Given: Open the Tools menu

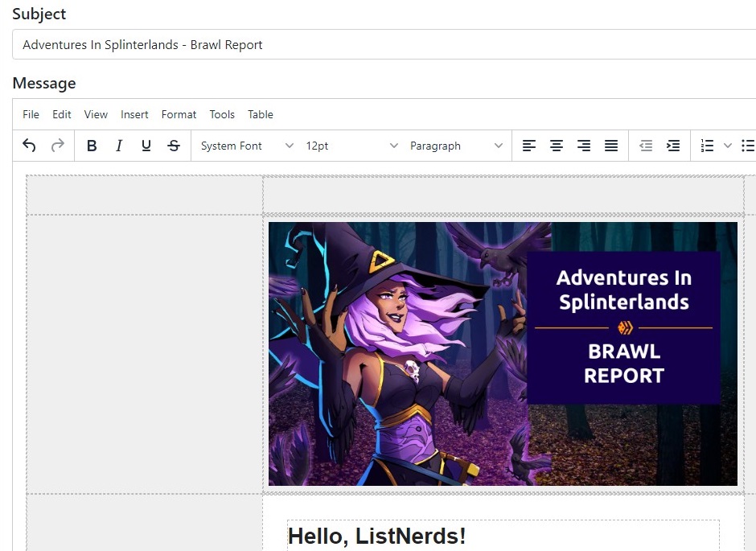Looking at the screenshot, I should (222, 114).
